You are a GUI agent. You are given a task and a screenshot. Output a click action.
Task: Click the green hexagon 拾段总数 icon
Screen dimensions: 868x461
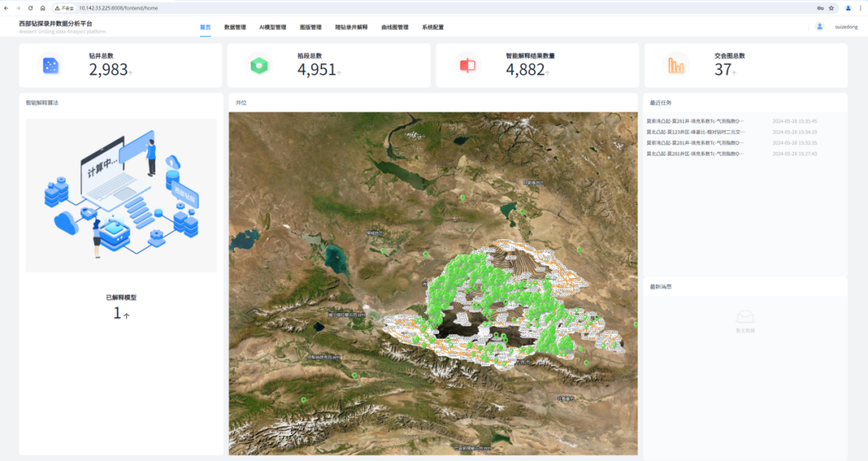(259, 66)
